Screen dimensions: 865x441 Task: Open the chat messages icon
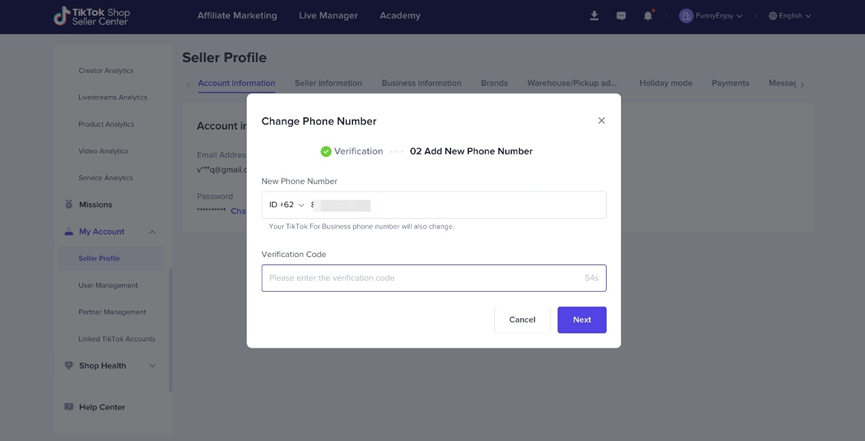pos(621,16)
